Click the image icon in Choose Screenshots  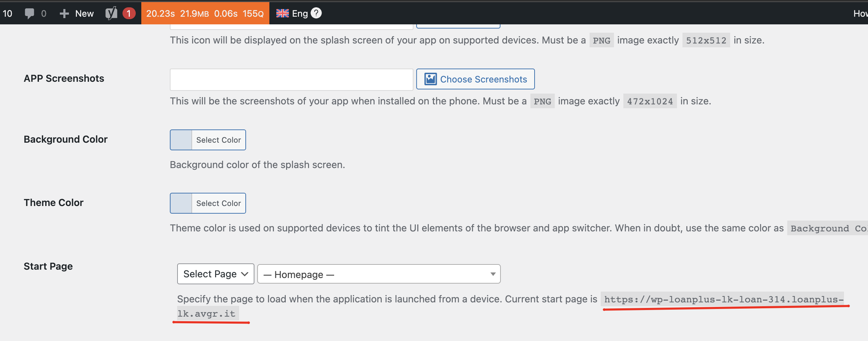(431, 79)
